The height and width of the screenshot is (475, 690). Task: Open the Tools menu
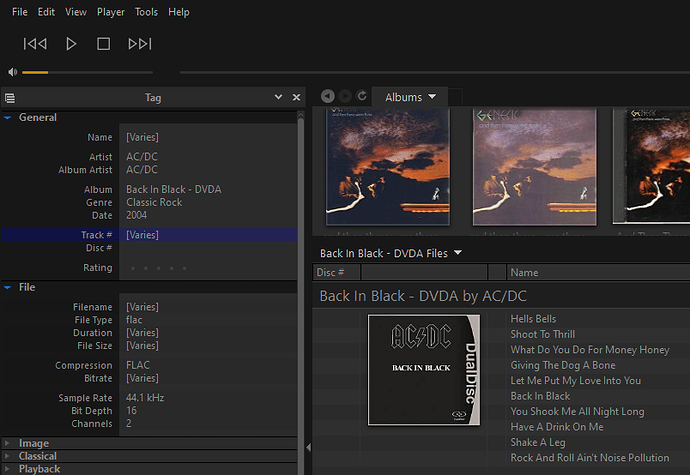[146, 12]
